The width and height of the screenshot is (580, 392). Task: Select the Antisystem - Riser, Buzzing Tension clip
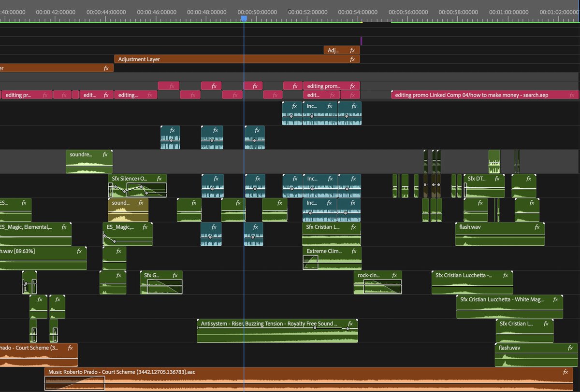[x=277, y=331]
